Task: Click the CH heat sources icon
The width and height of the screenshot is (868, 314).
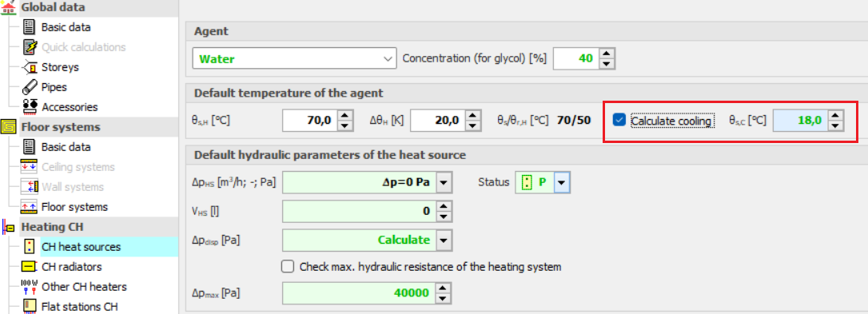Action: click(x=30, y=247)
